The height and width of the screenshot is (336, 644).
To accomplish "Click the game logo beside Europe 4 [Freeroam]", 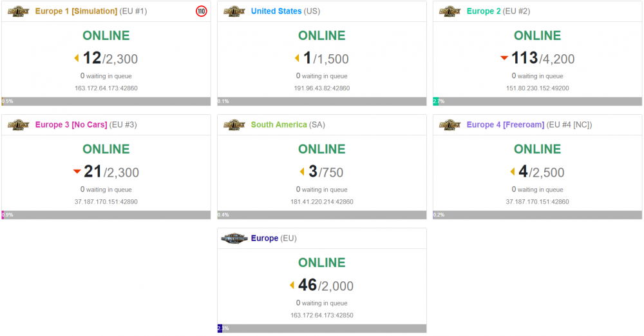I will coord(450,125).
